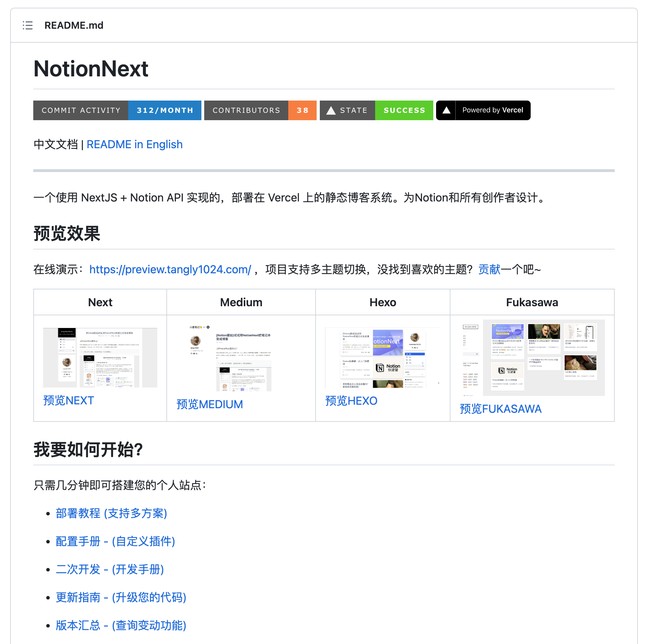Click the State Success deployment badge
This screenshot has width=648, height=644.
click(377, 110)
